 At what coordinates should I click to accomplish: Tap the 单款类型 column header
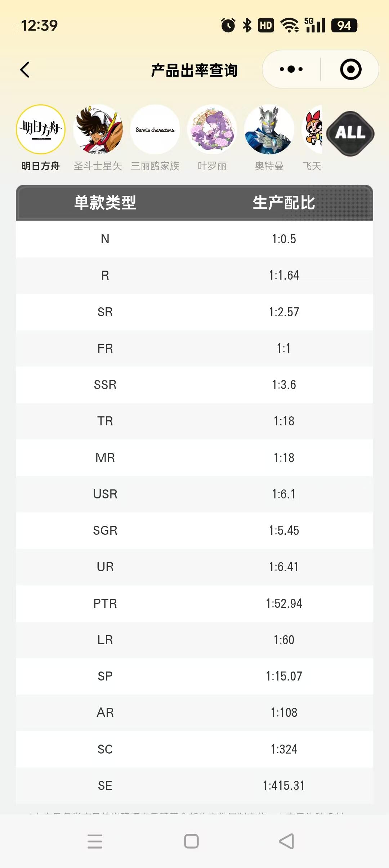click(105, 203)
